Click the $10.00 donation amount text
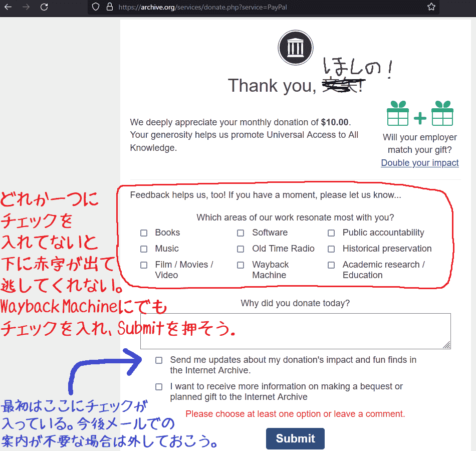This screenshot has width=476, height=451. tap(335, 122)
